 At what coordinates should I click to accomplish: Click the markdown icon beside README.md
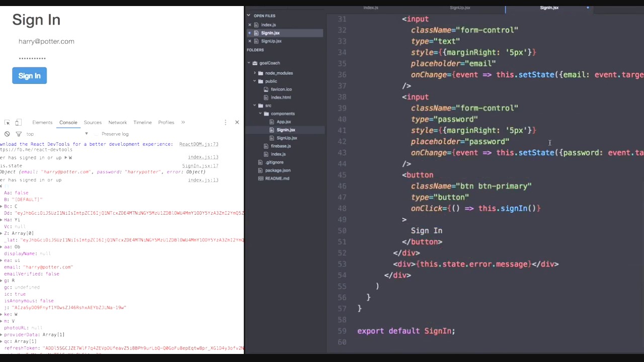[261, 178]
